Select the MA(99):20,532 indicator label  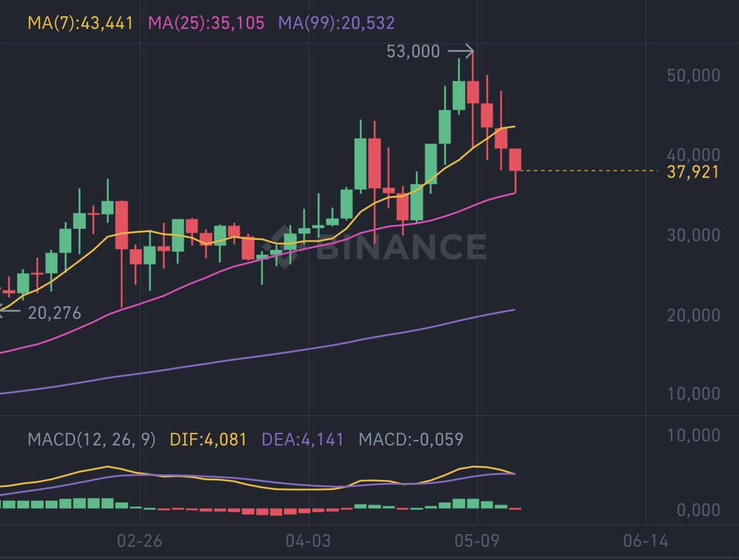point(337,23)
